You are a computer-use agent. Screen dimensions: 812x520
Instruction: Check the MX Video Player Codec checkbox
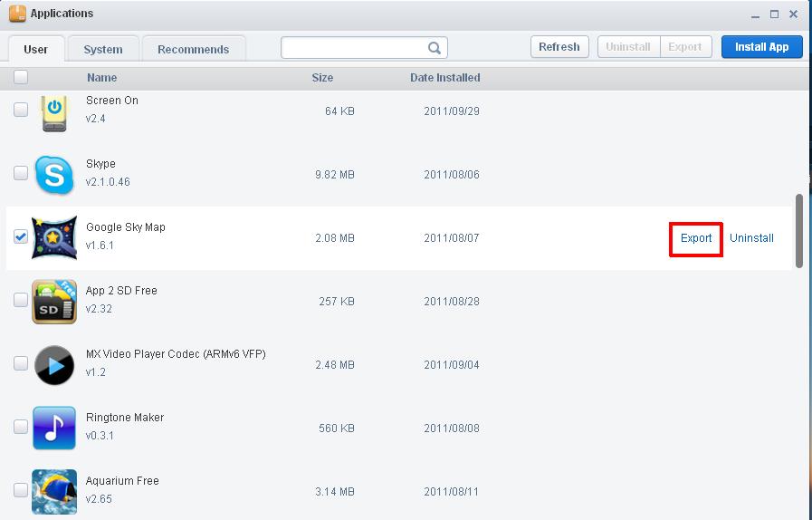click(x=21, y=363)
